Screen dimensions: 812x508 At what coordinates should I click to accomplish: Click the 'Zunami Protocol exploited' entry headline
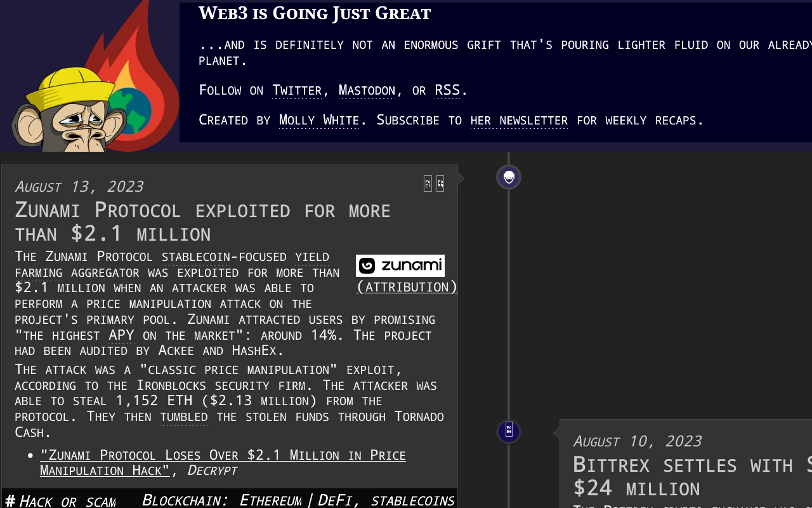click(203, 222)
